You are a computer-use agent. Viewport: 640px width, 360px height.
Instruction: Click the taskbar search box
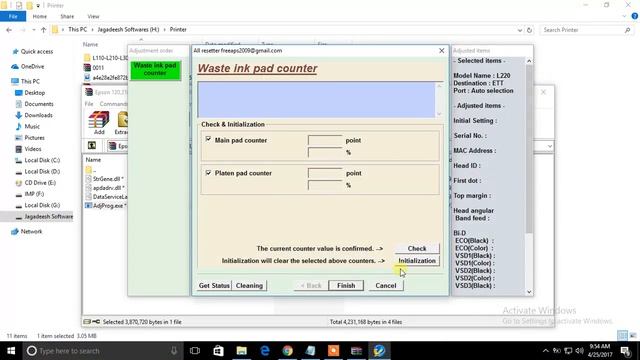[x=104, y=351]
